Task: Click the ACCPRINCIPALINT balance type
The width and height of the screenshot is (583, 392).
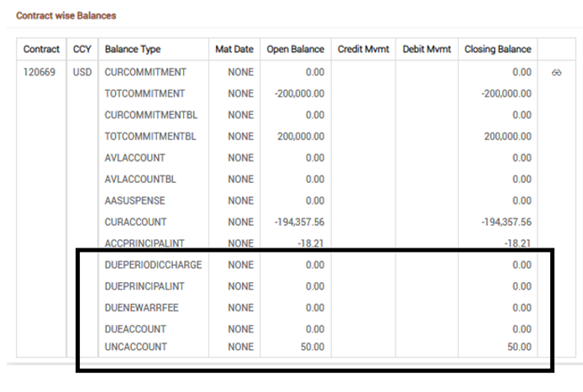Action: (x=144, y=243)
